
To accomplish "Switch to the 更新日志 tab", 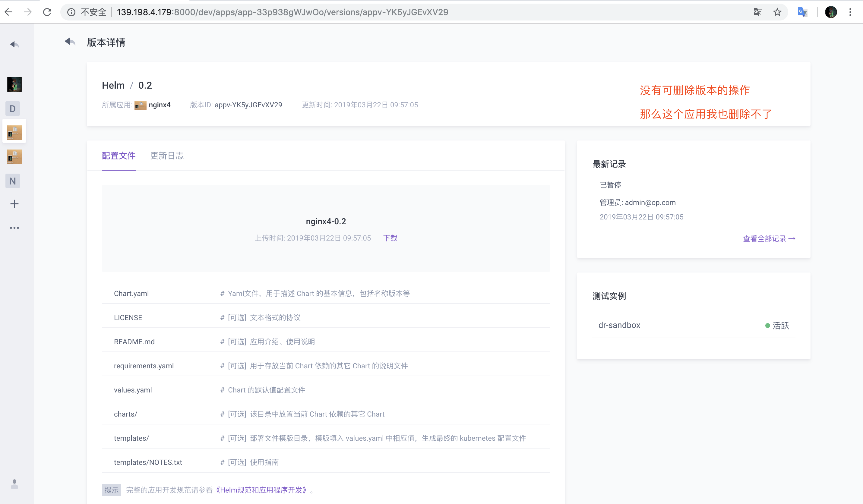I will 167,156.
